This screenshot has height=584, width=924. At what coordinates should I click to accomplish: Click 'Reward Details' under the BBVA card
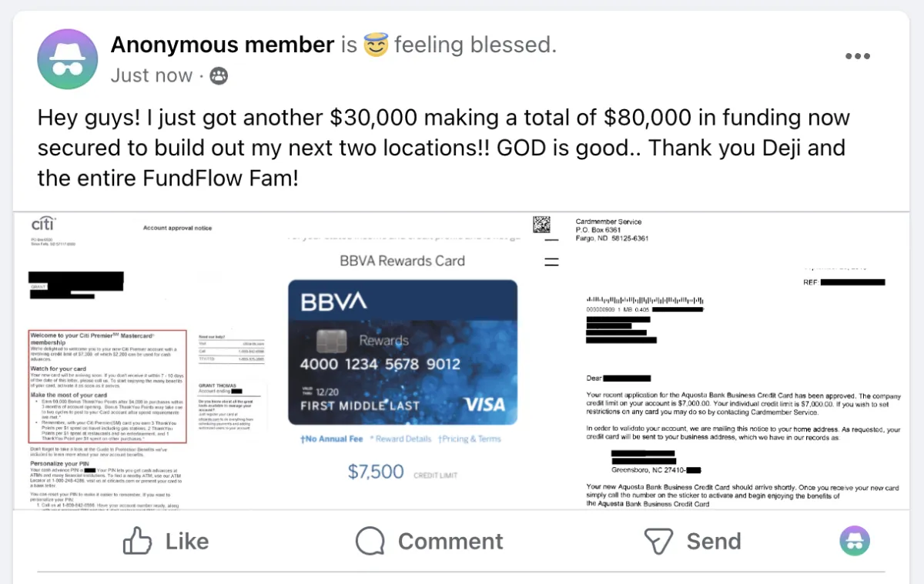(x=403, y=439)
